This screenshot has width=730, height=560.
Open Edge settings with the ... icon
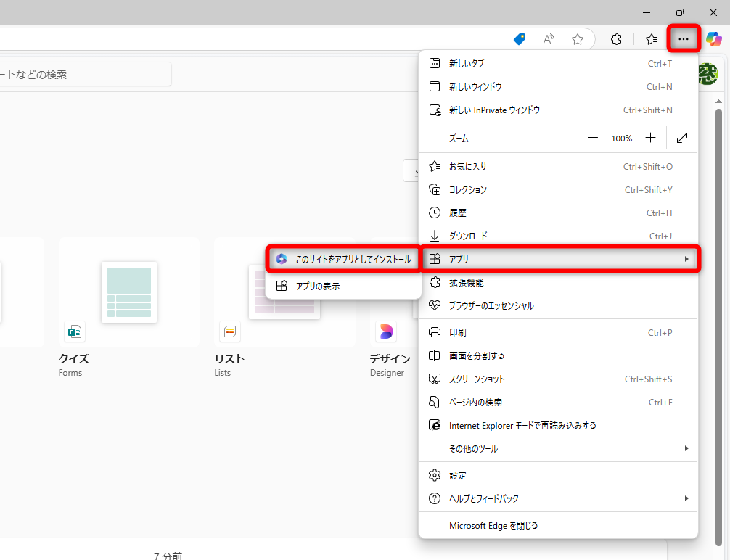683,38
